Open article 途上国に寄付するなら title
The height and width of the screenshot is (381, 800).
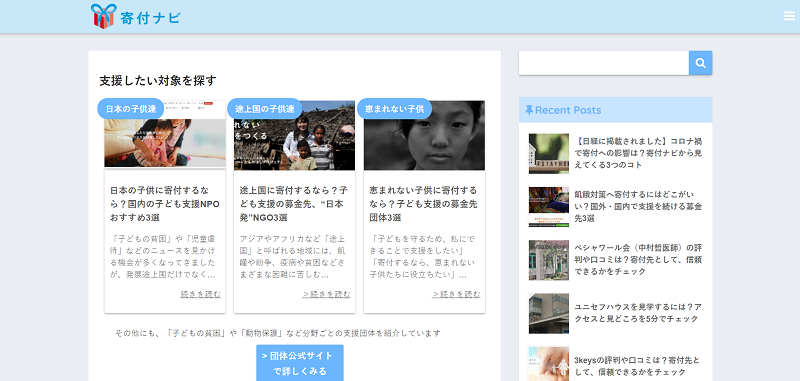[294, 204]
